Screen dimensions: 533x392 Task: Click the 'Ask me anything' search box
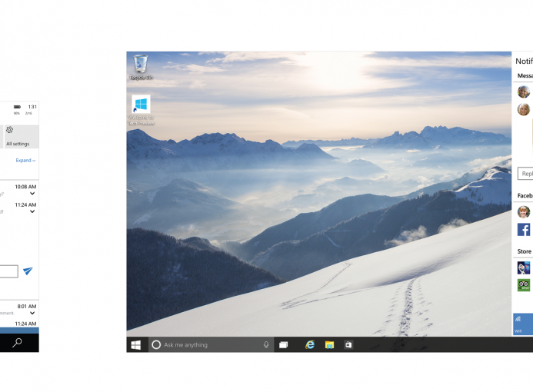(211, 345)
